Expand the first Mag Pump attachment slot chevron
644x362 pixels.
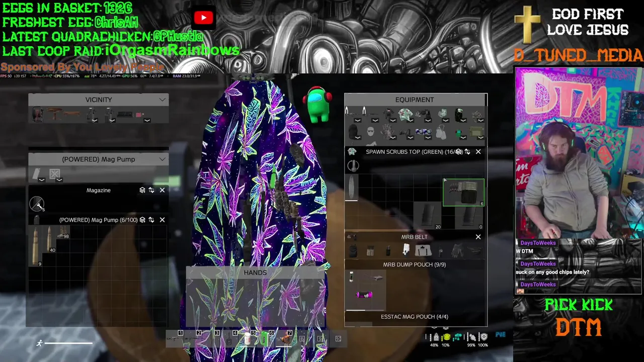tap(42, 179)
